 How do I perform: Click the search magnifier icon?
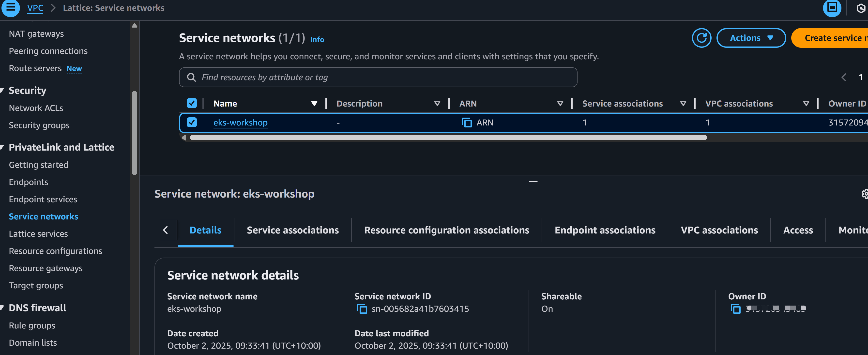tap(191, 77)
